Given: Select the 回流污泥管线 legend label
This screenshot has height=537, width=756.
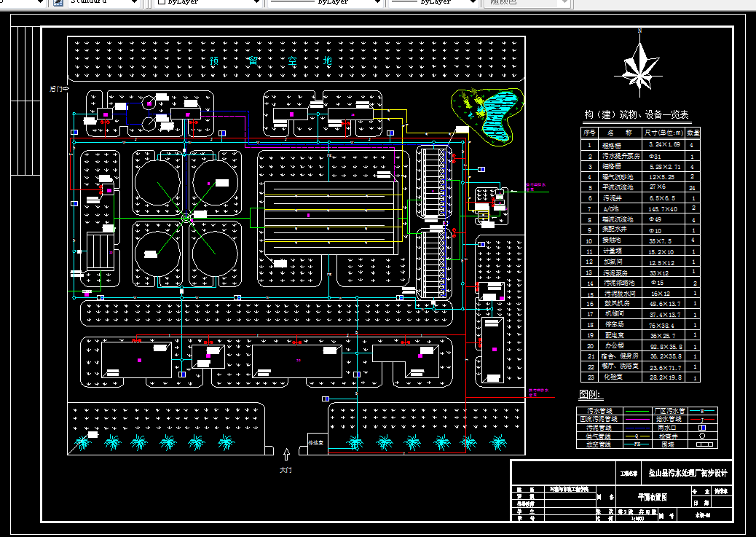Looking at the screenshot, I should click(x=599, y=419).
